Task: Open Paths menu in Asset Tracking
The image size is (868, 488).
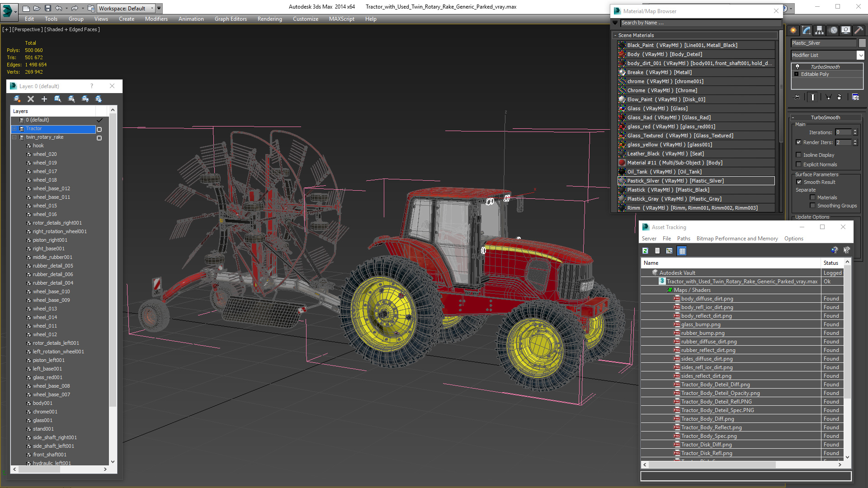Action: click(x=684, y=239)
